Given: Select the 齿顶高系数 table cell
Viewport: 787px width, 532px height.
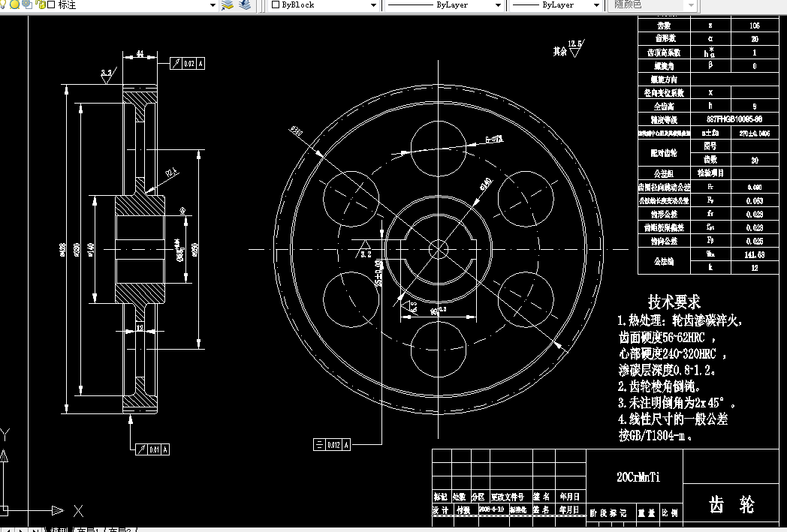Looking at the screenshot, I should [665, 52].
